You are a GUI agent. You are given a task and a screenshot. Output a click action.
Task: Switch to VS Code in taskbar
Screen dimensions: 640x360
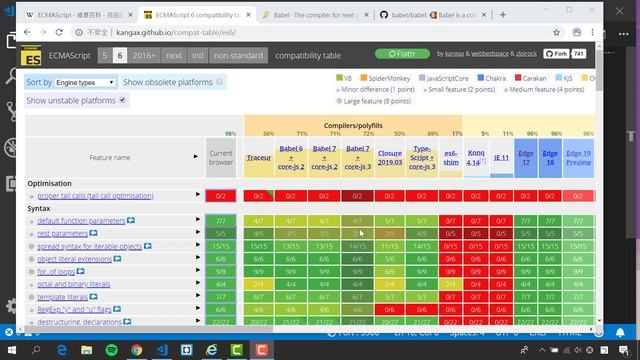coord(162,350)
